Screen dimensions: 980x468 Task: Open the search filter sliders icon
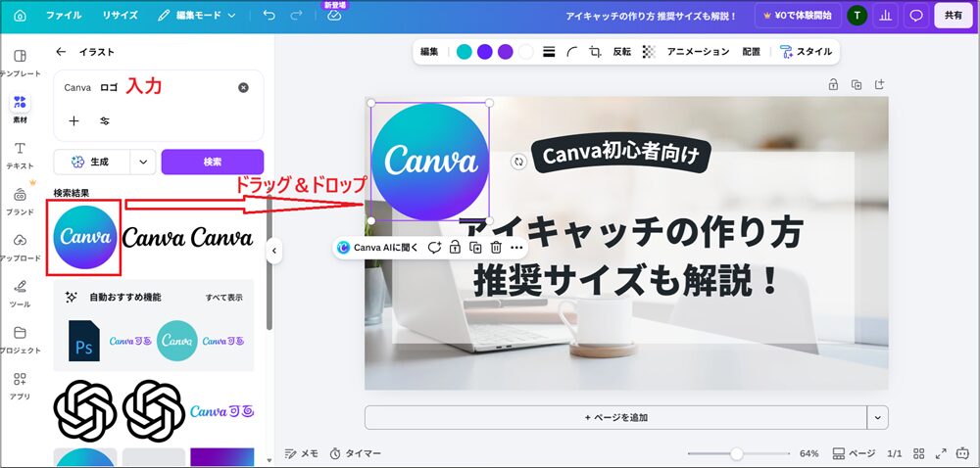pyautogui.click(x=105, y=121)
